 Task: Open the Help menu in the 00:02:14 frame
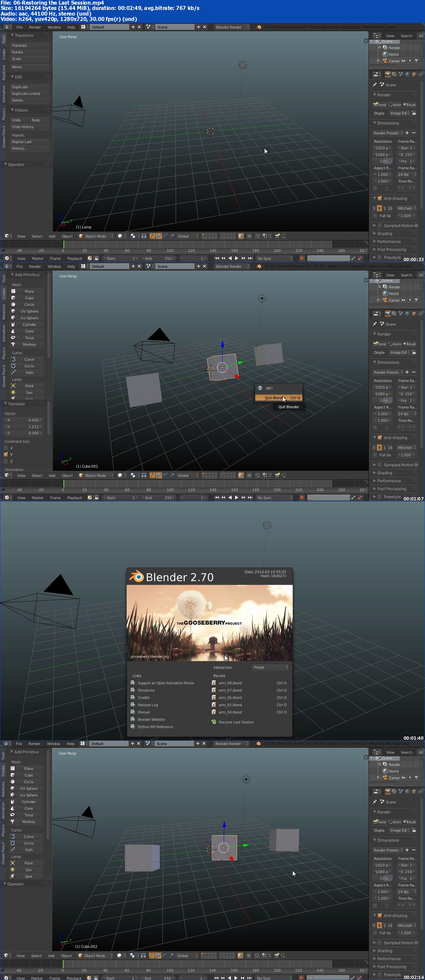tap(70, 744)
